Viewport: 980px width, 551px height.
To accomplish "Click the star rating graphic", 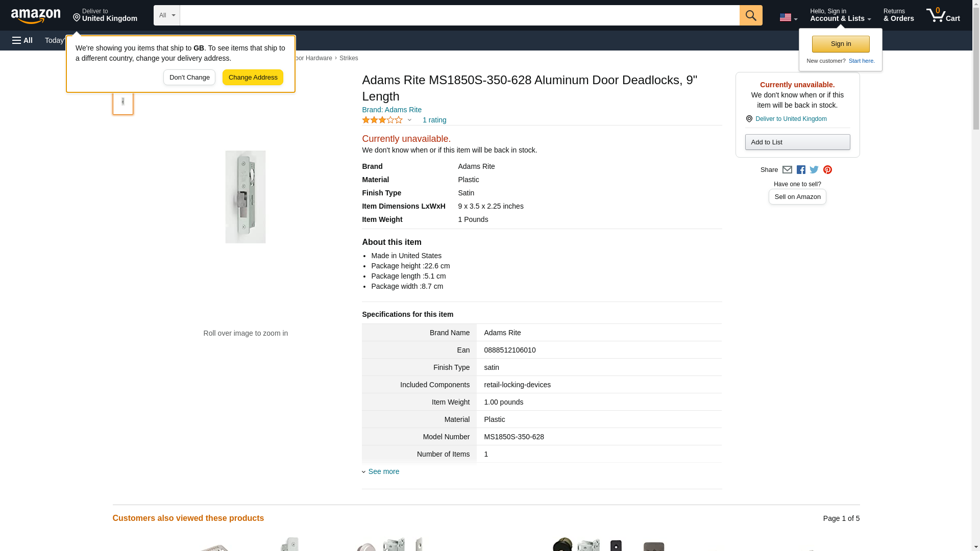I will click(x=382, y=120).
